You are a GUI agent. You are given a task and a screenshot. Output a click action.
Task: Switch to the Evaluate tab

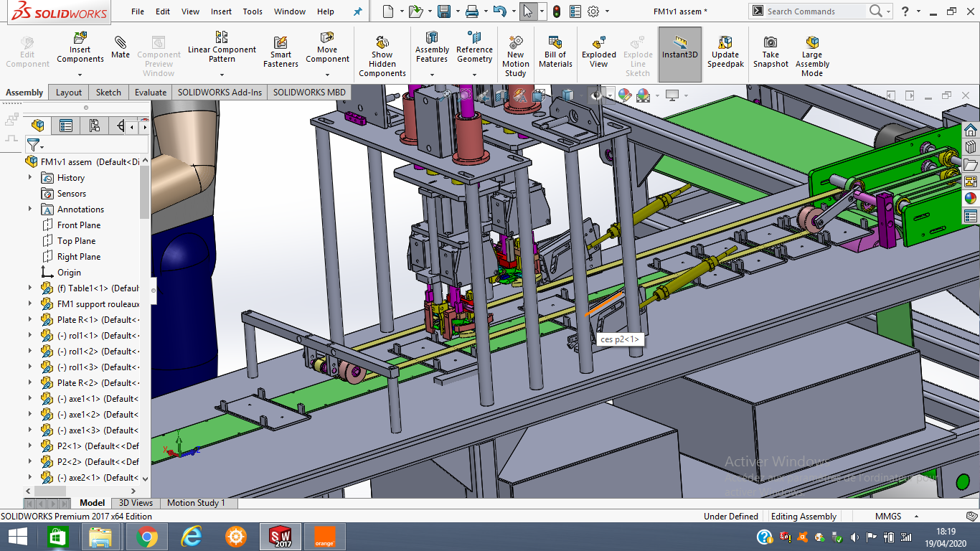[x=151, y=93]
